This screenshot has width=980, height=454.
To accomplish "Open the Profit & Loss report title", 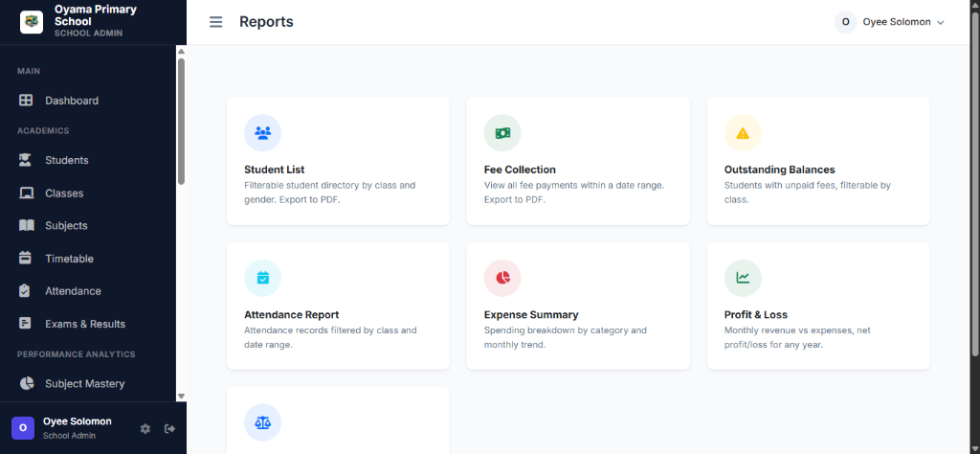I will 756,314.
